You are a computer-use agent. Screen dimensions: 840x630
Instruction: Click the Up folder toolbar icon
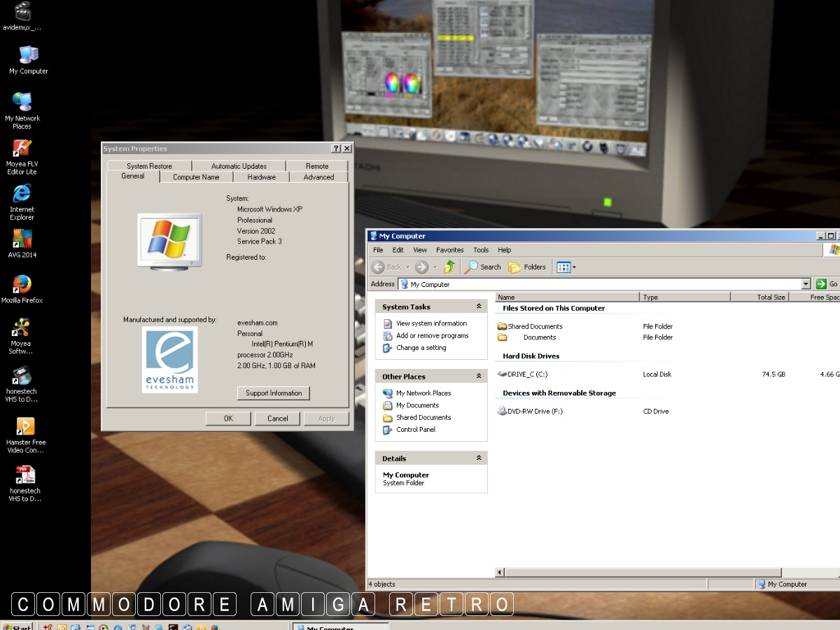[449, 267]
